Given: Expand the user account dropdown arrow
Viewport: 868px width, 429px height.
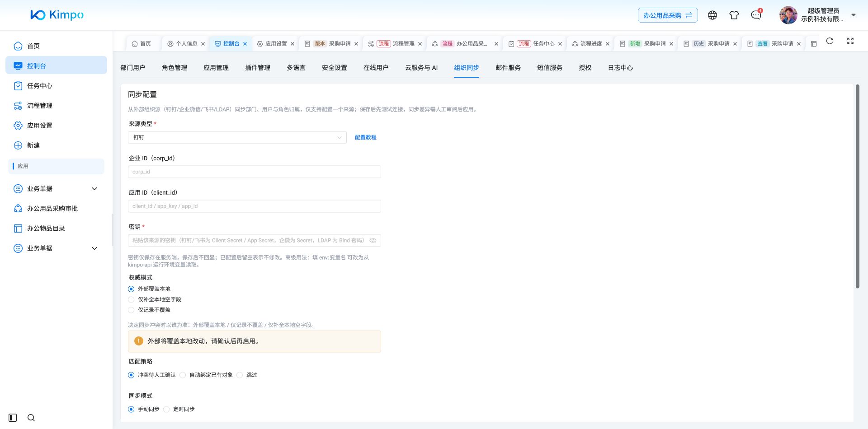Looking at the screenshot, I should click(x=854, y=15).
